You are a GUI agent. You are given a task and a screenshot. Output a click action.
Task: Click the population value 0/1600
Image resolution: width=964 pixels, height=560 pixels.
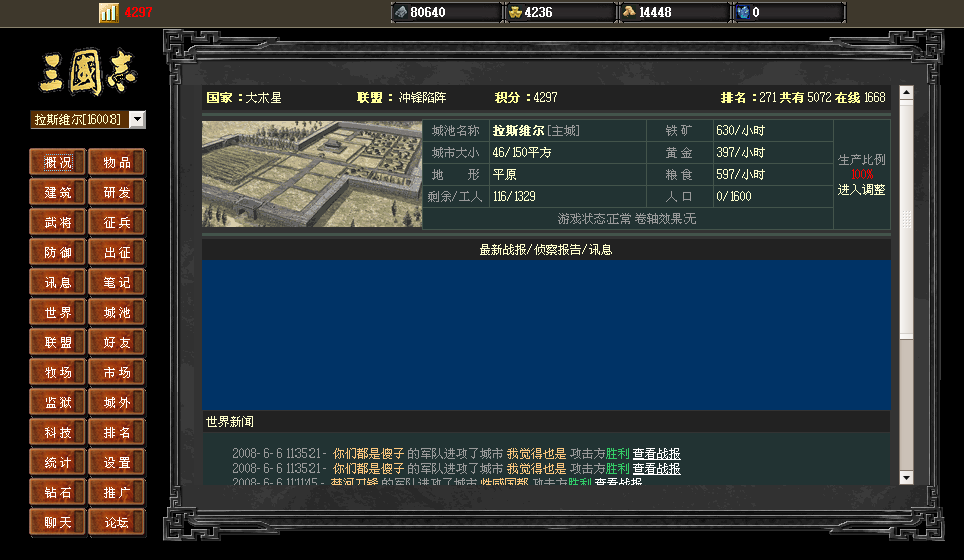[733, 197]
